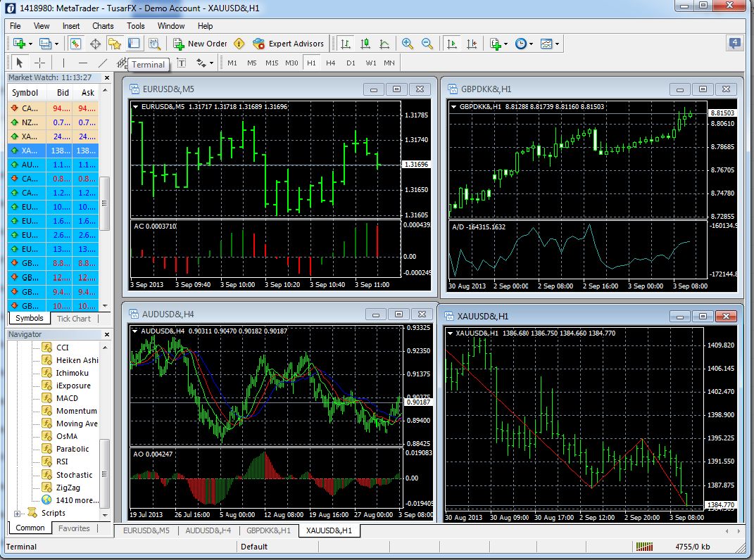
Task: Click the New Order toolbar button
Action: click(x=201, y=44)
